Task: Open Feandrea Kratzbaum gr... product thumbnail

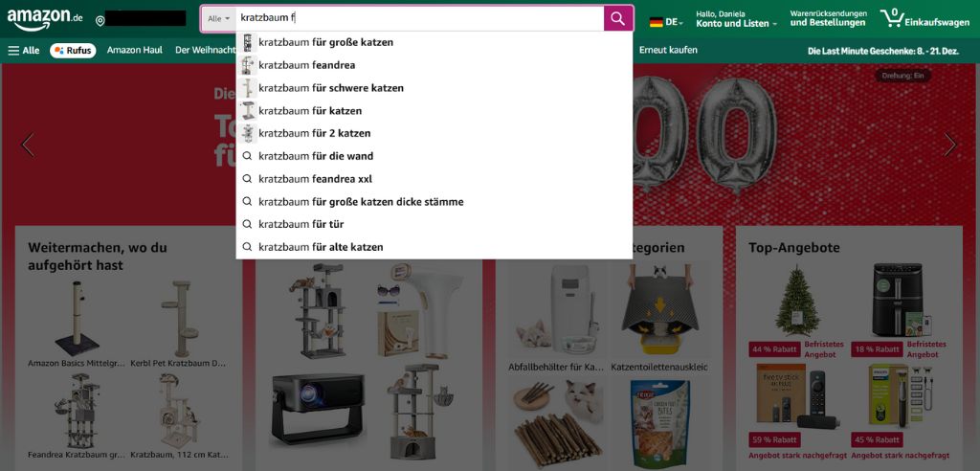Action: [76, 411]
